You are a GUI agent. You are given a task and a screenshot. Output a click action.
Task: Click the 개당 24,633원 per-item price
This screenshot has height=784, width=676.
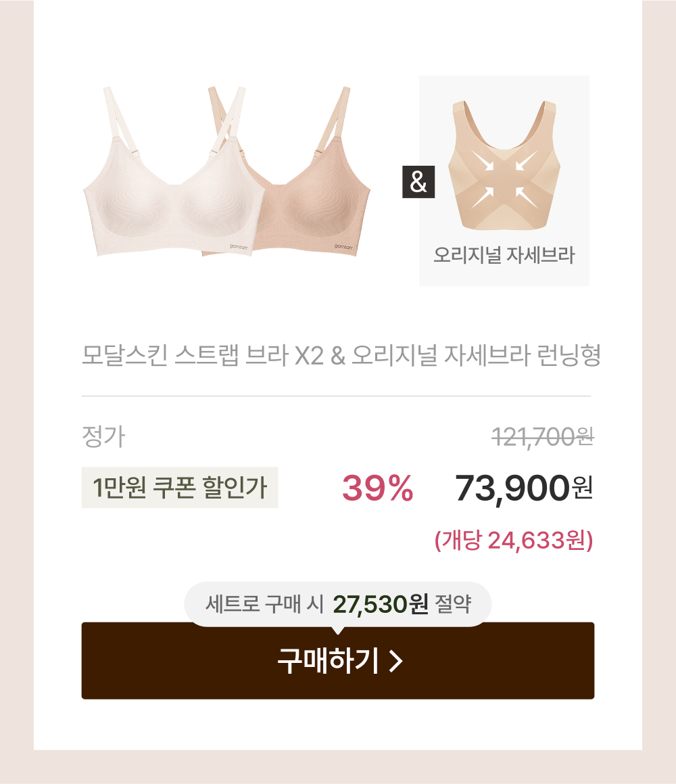pyautogui.click(x=514, y=540)
